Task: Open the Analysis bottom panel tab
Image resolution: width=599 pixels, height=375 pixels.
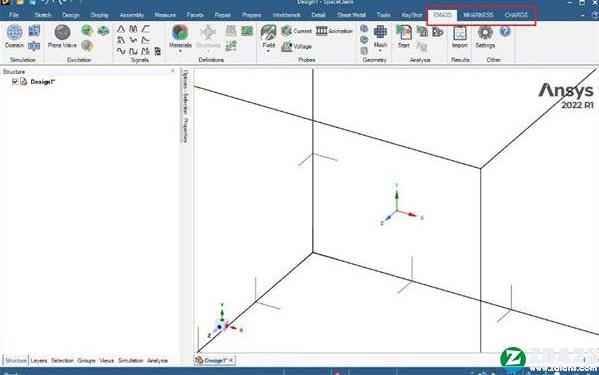Action: [157, 360]
